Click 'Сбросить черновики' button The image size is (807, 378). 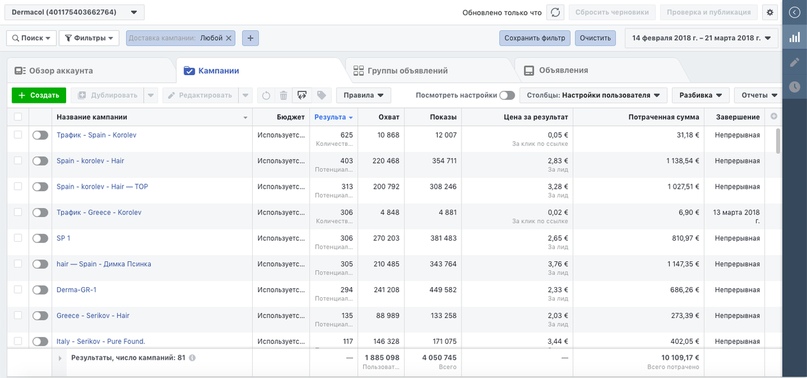612,12
